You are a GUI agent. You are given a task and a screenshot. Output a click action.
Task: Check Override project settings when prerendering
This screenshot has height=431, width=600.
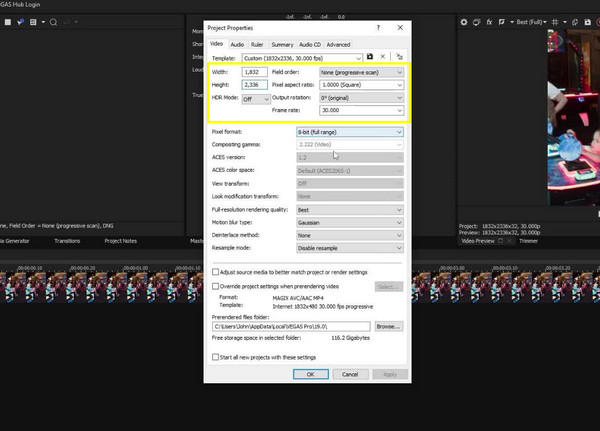(215, 286)
